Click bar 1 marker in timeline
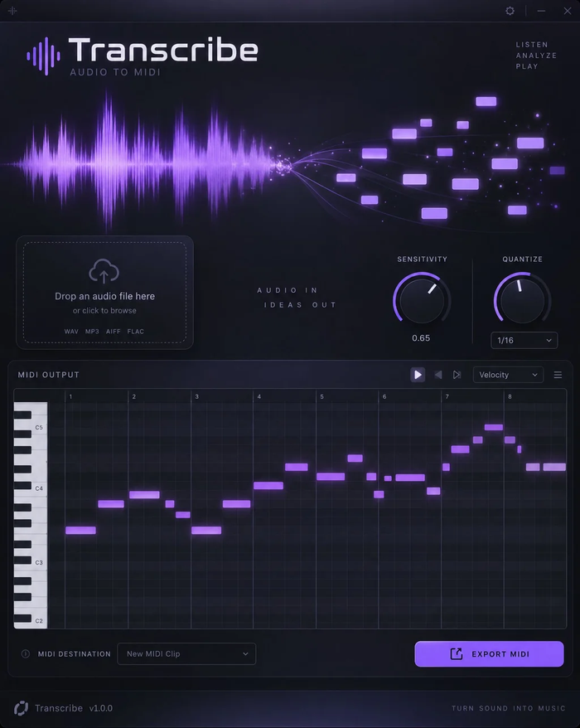 [x=70, y=396]
